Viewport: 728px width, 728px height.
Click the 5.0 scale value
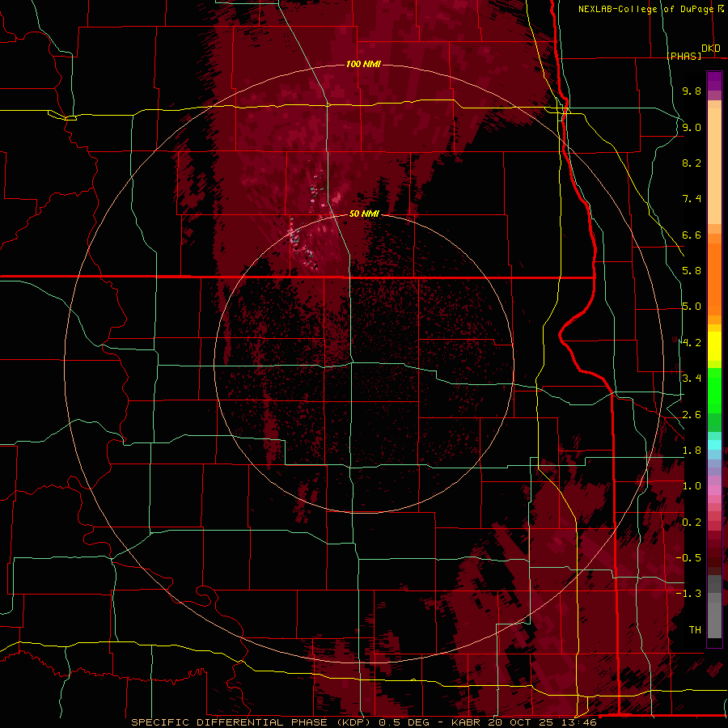click(692, 307)
